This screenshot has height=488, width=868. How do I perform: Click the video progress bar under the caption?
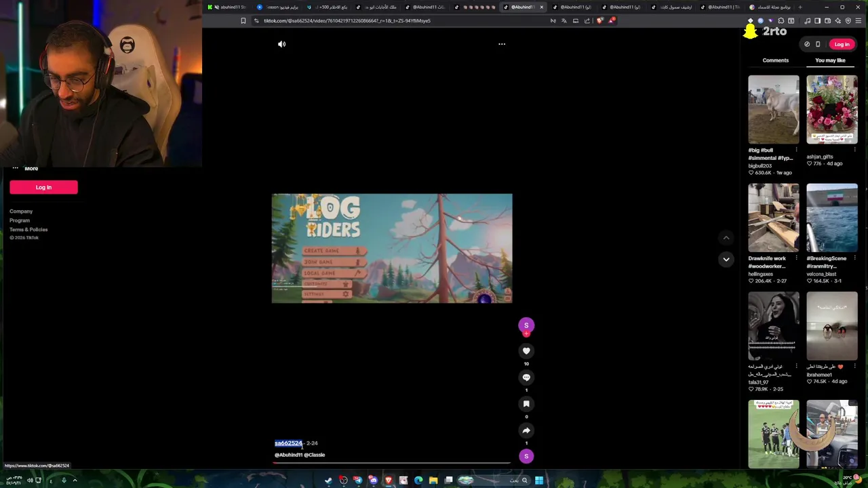point(392,464)
